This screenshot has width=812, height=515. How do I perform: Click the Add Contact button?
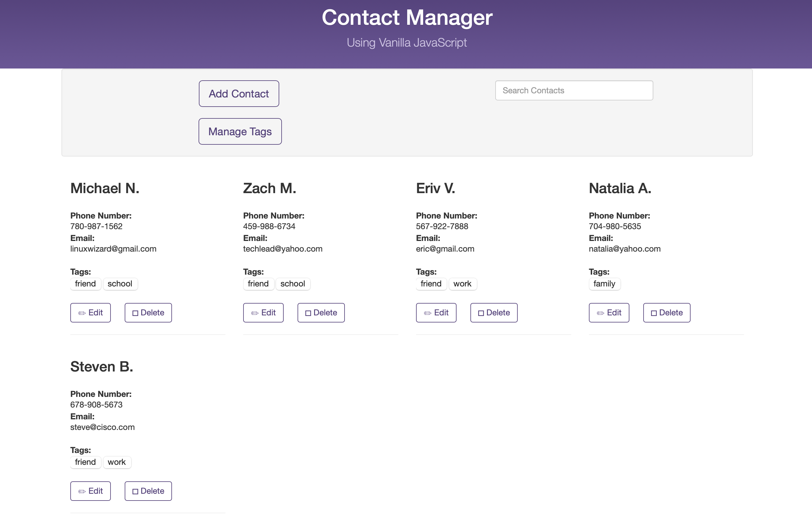coord(239,94)
